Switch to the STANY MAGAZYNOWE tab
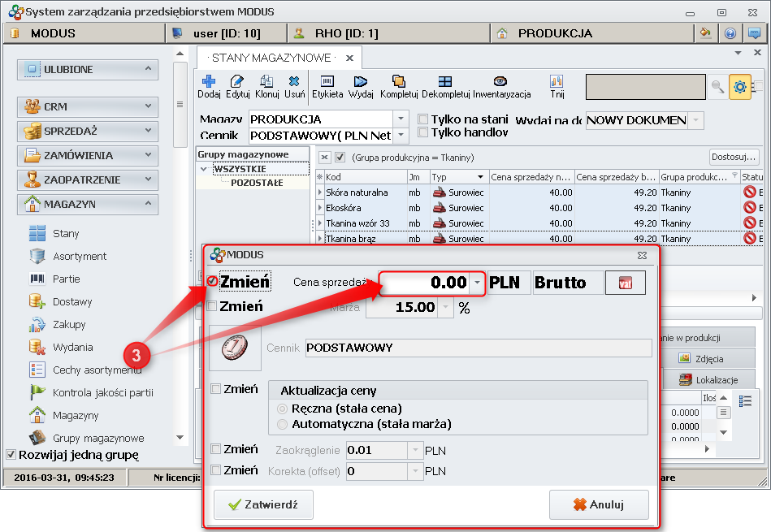 (x=271, y=58)
